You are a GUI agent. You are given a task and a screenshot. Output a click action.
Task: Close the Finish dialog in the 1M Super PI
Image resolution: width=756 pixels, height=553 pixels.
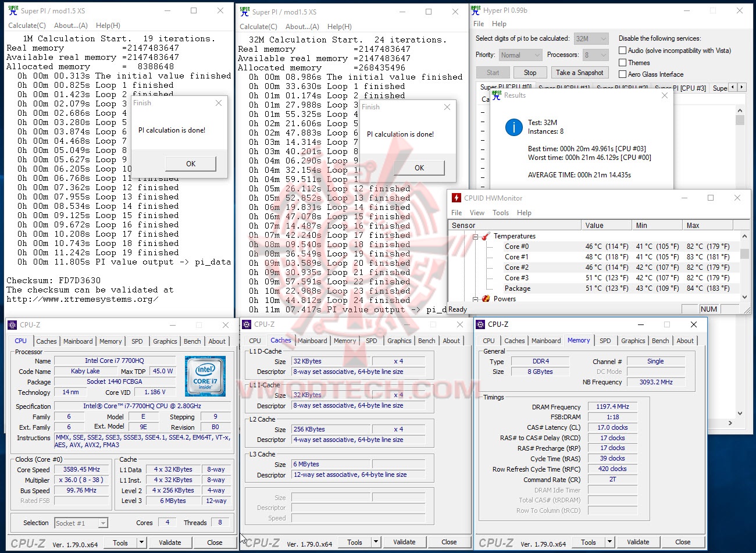(219, 103)
